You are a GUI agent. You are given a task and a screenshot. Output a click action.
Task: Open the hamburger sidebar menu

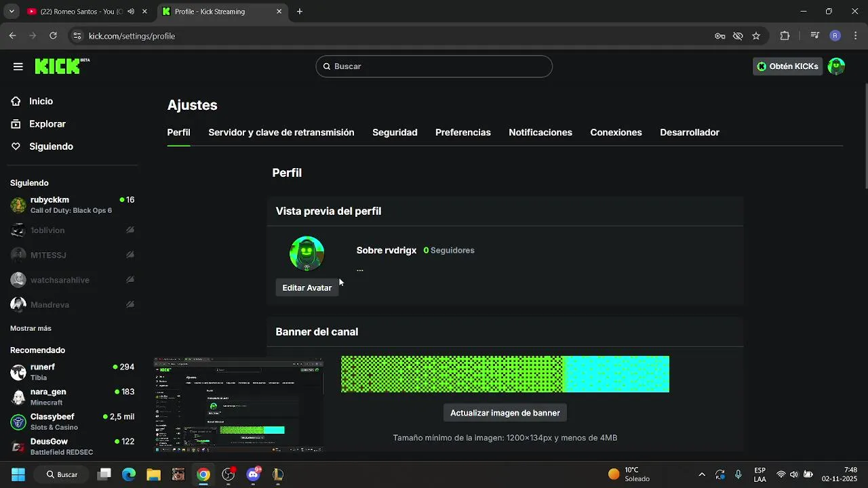click(18, 66)
